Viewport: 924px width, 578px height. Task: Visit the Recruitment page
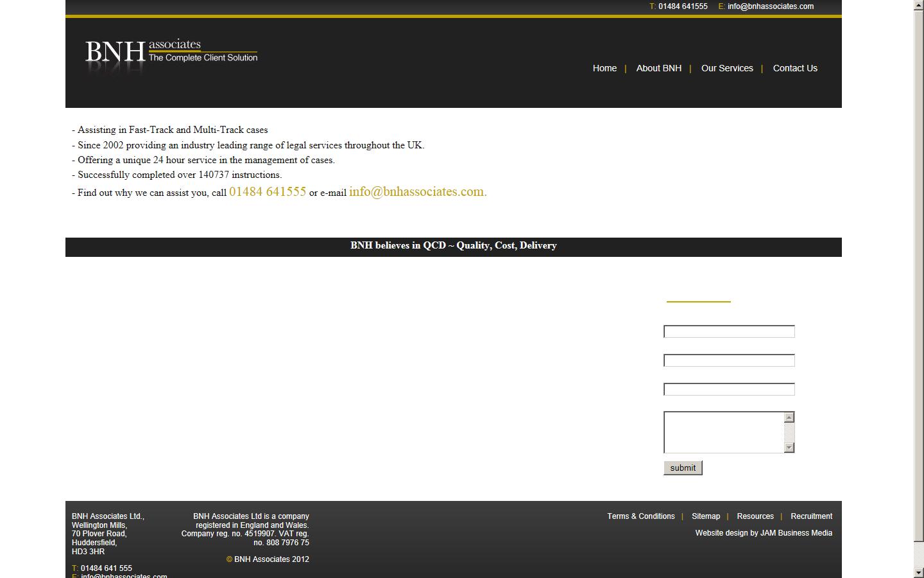click(x=811, y=516)
